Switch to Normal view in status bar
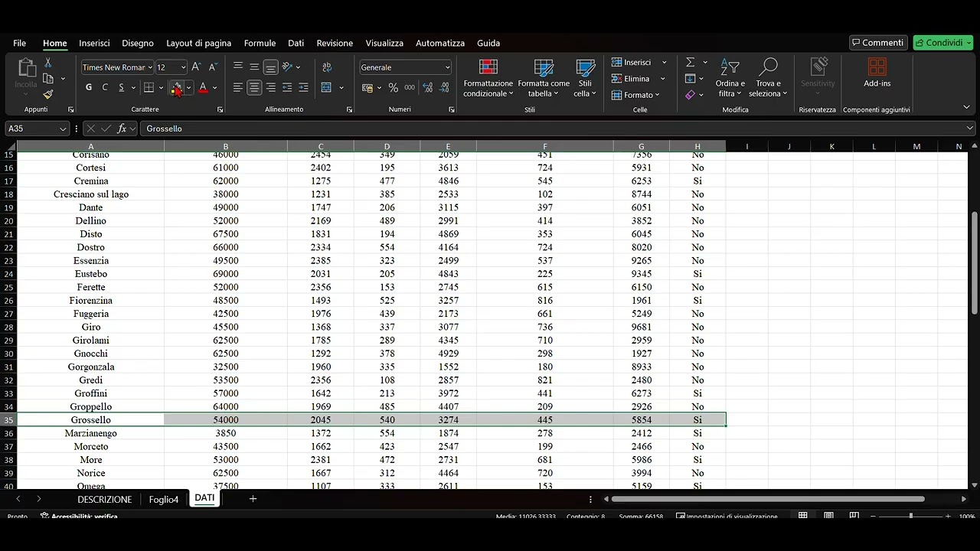The width and height of the screenshot is (980, 551). 803,516
